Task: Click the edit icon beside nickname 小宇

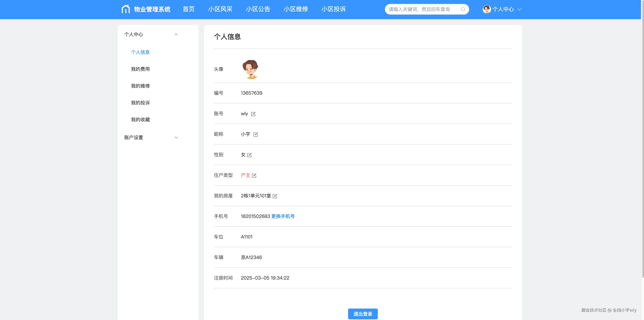Action: coord(256,134)
